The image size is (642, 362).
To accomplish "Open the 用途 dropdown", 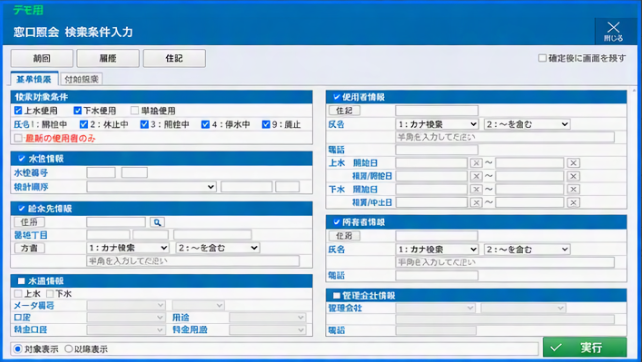I will point(268,317).
